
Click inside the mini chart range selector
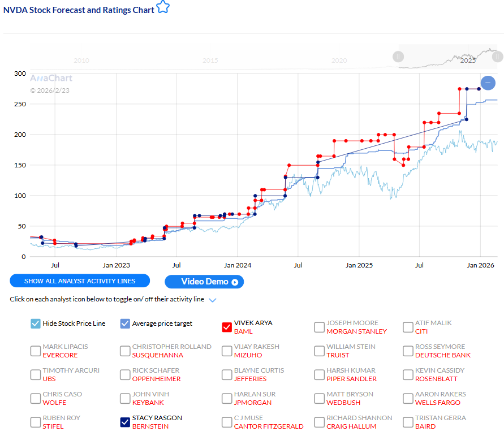pyautogui.click(x=447, y=57)
